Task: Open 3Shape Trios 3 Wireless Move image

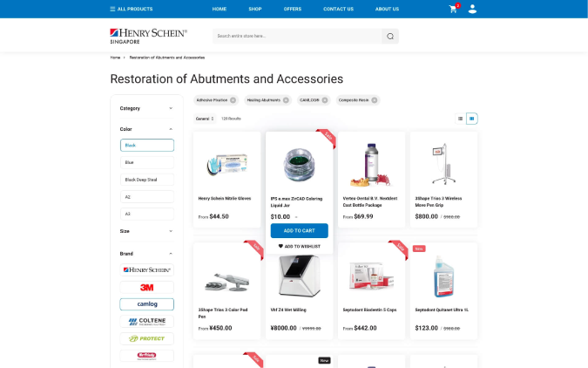Action: (443, 165)
